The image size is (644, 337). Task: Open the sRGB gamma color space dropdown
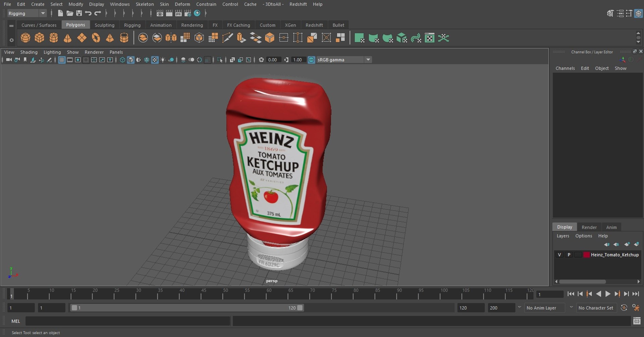(343, 60)
